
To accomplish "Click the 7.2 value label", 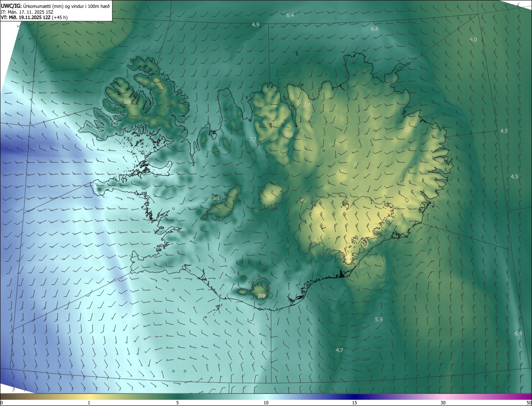I will (x=252, y=139).
